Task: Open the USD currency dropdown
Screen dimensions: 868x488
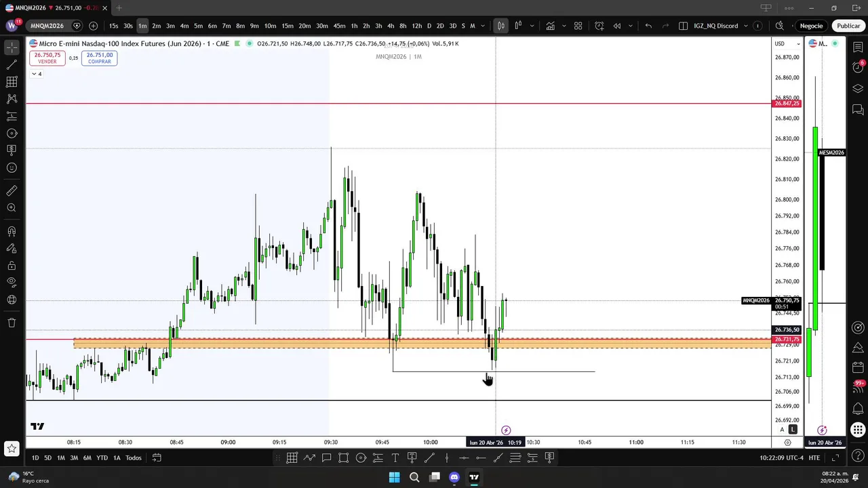Action: (x=787, y=43)
